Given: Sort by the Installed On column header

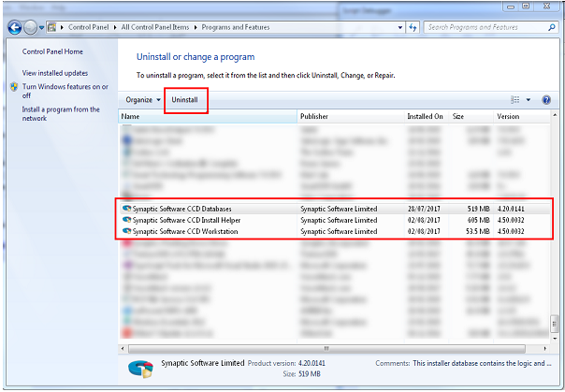Looking at the screenshot, I should click(427, 116).
